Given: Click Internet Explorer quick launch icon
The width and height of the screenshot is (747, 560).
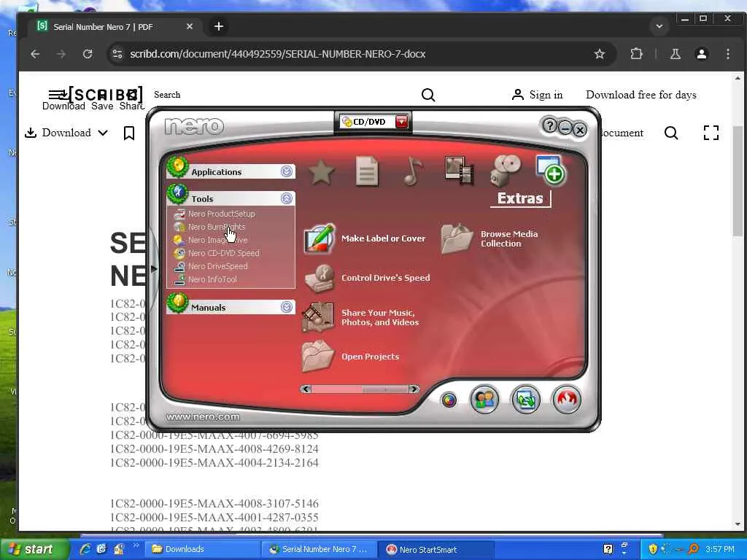Looking at the screenshot, I should pyautogui.click(x=86, y=549).
